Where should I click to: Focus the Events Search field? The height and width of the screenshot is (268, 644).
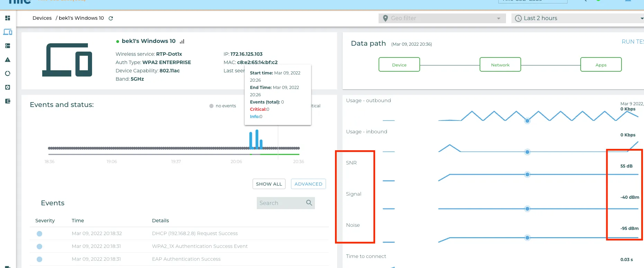click(x=286, y=203)
